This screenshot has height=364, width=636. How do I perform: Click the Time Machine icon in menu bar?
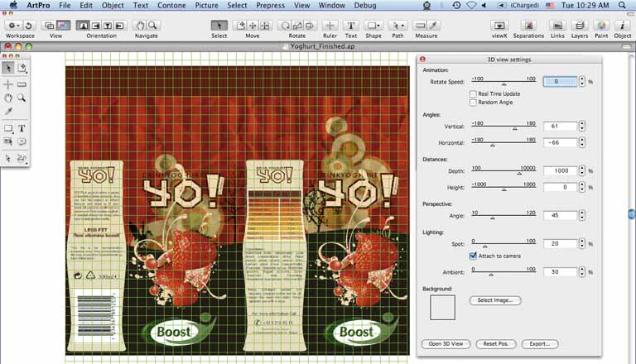[x=456, y=5]
